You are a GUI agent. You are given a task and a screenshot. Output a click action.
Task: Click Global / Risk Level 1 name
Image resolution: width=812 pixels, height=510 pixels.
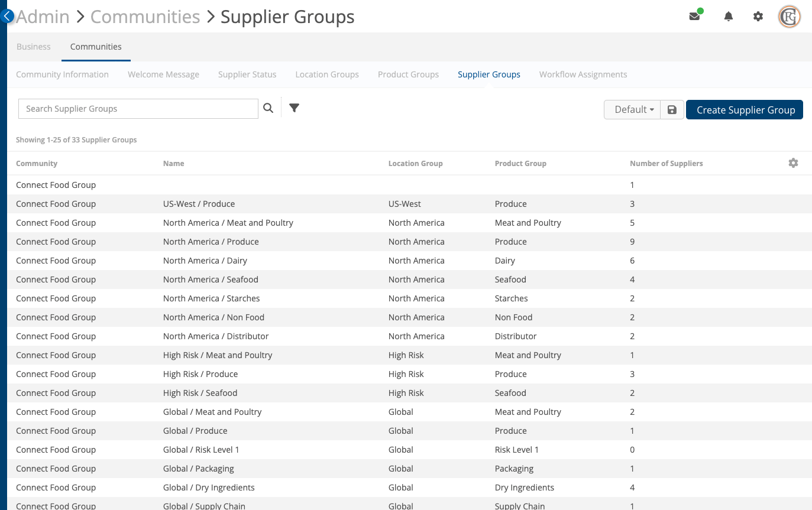click(x=201, y=450)
